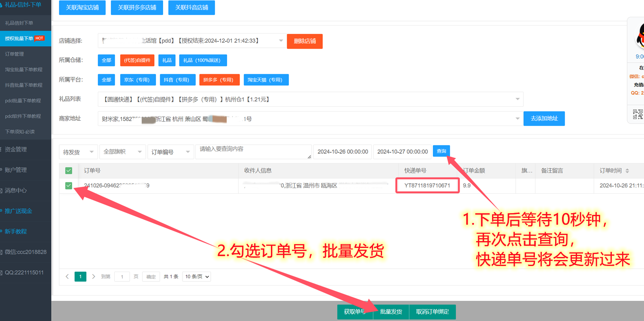
Task: Click the 关联抖音店铺 button
Action: coord(191,8)
